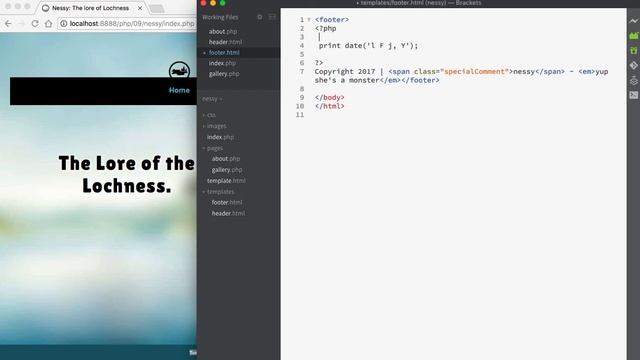Open about.php in Working Files
Viewport: 640px width, 360px height.
[x=222, y=31]
